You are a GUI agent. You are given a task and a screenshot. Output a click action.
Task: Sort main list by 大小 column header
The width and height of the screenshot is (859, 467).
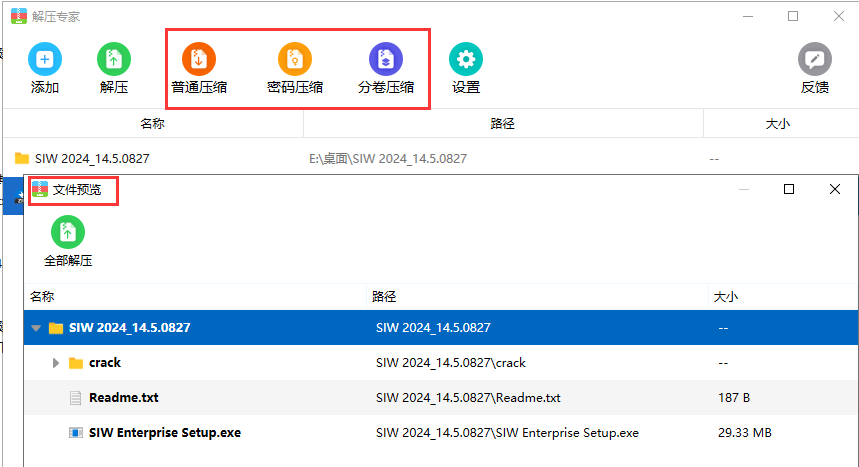778,123
